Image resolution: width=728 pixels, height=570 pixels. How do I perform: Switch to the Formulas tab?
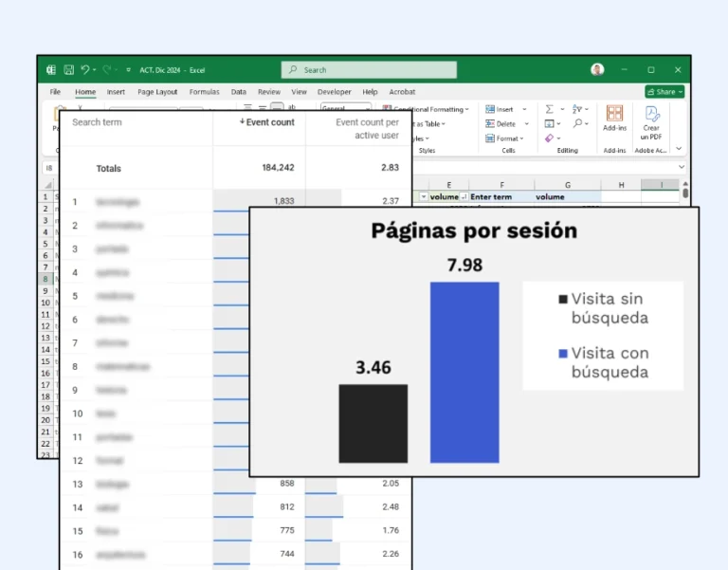pos(204,92)
